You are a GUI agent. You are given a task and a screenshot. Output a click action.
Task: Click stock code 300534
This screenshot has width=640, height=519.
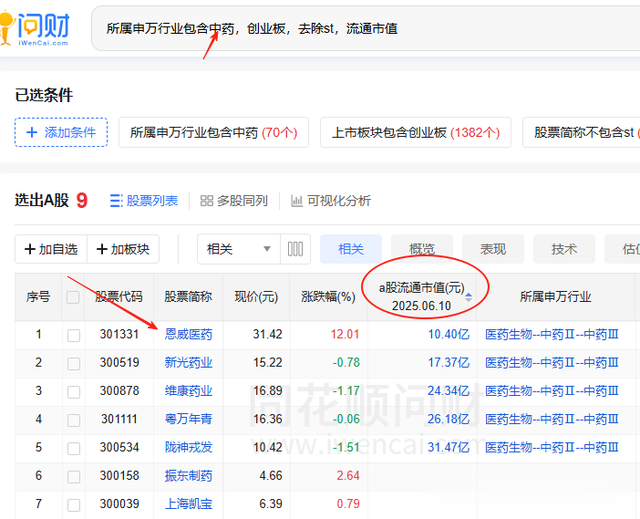point(120,448)
